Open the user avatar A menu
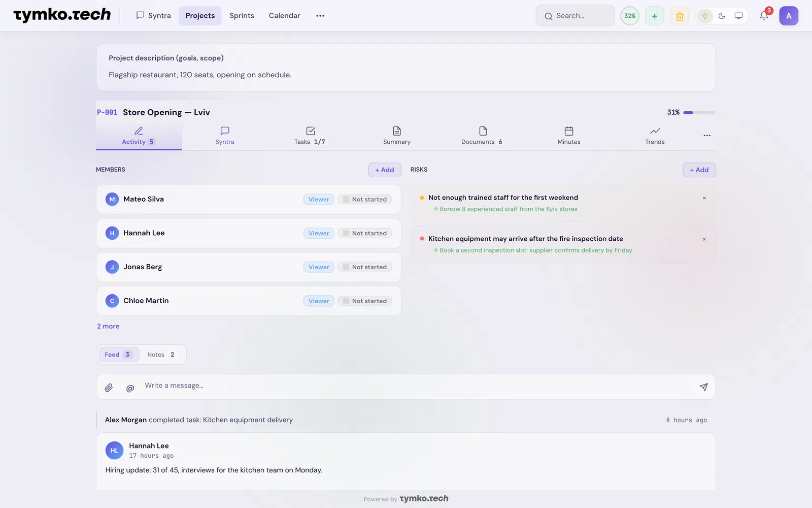Viewport: 812px width, 508px height. click(x=789, y=16)
